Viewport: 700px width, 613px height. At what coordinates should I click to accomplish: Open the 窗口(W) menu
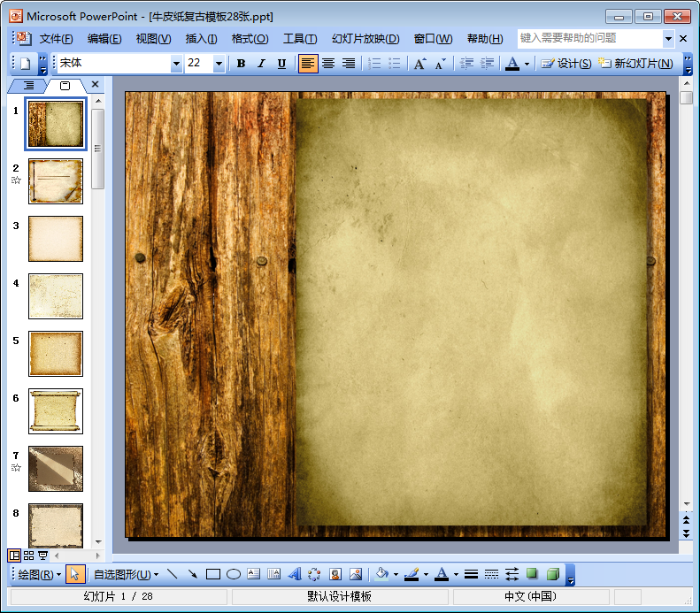point(433,39)
